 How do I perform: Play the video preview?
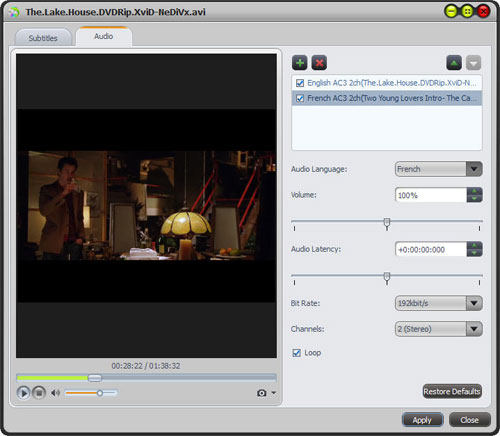click(23, 393)
